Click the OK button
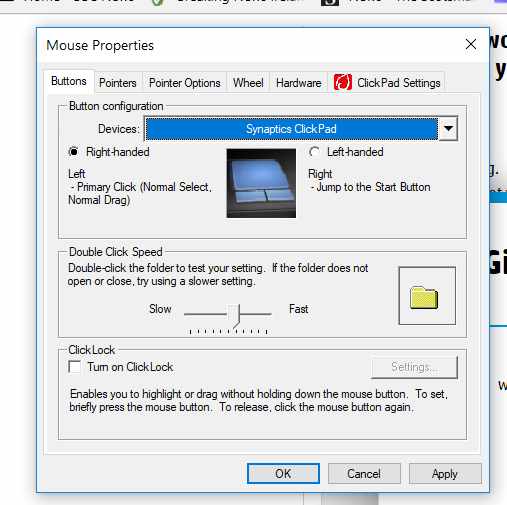Screen dimensions: 507x505 (283, 473)
